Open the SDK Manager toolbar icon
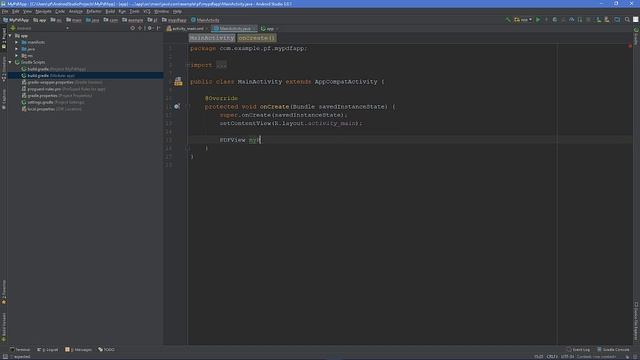 [607, 20]
